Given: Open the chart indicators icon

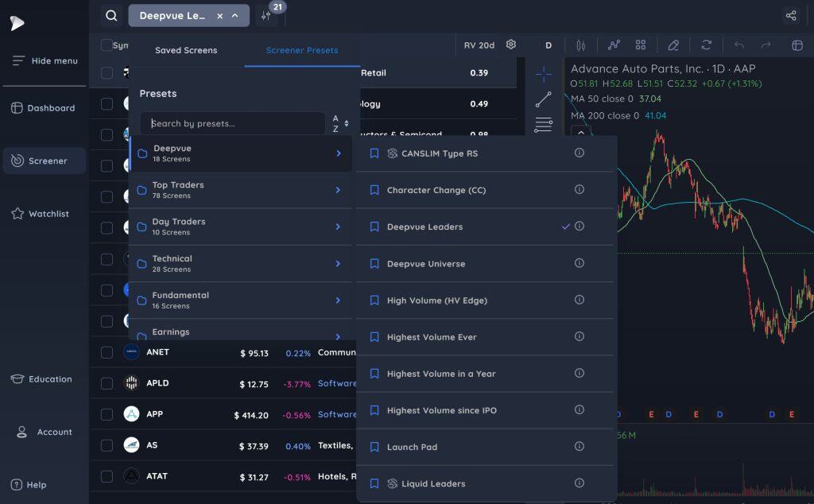Looking at the screenshot, I should (x=614, y=45).
